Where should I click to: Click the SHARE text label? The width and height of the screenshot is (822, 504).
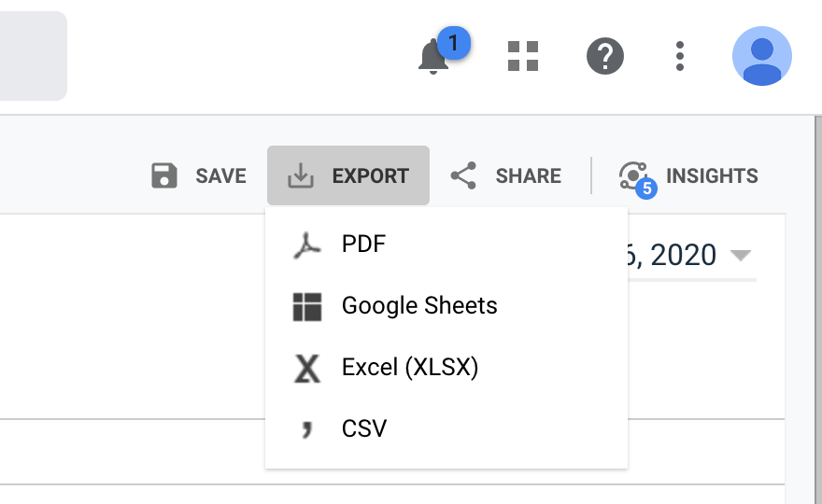point(528,175)
